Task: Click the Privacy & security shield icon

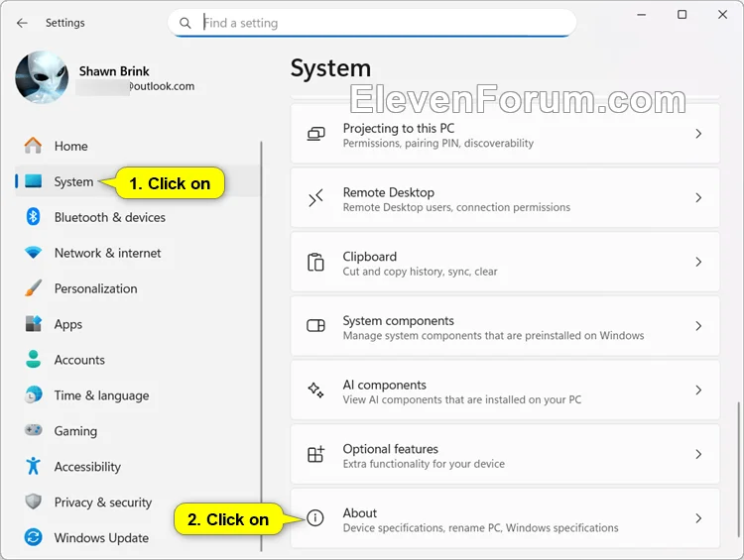Action: click(x=33, y=502)
